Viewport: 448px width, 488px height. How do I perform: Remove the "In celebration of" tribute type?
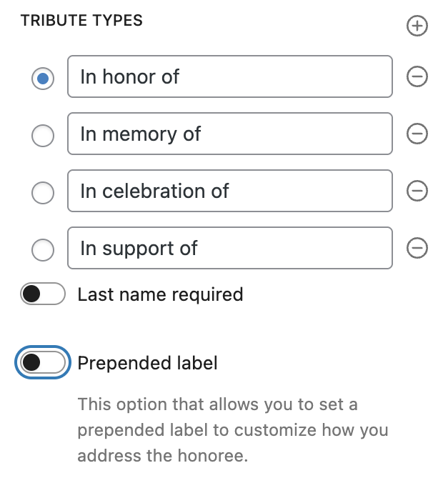pyautogui.click(x=417, y=191)
